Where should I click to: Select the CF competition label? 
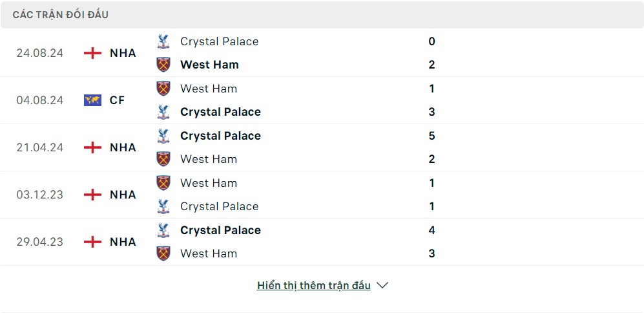tap(117, 100)
